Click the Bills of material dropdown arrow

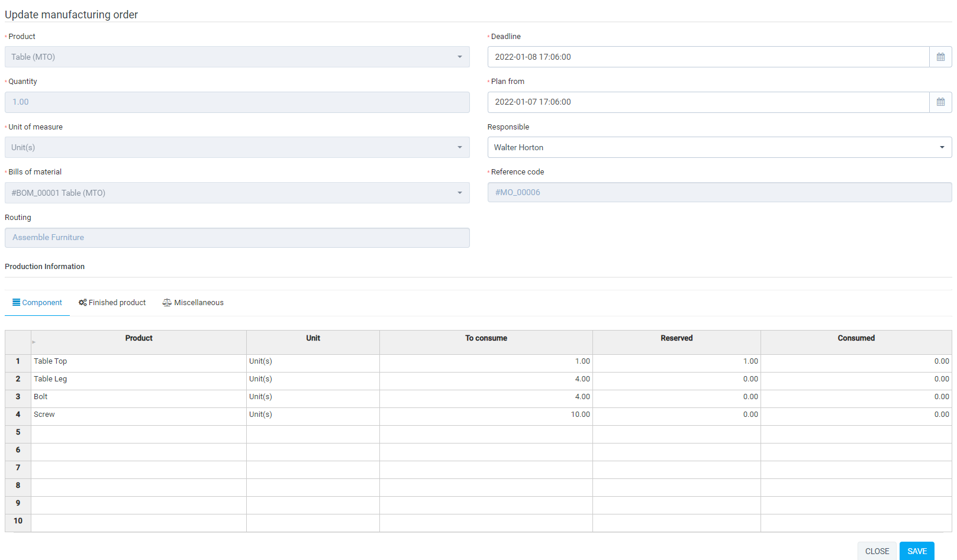pyautogui.click(x=460, y=193)
